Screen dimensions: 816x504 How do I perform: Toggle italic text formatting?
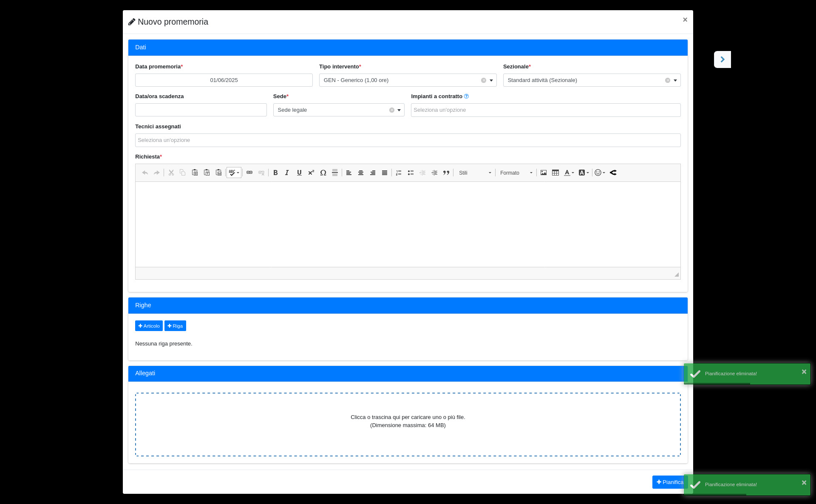coord(287,173)
